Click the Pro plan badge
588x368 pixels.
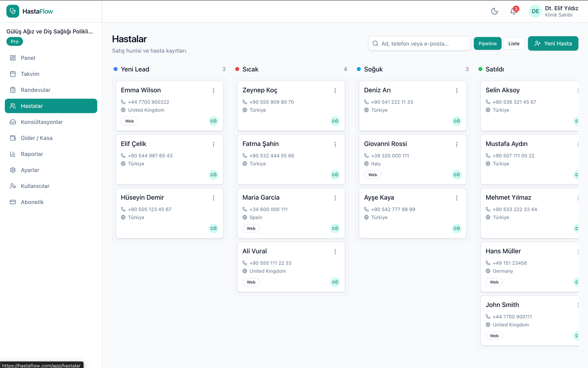pos(15,42)
